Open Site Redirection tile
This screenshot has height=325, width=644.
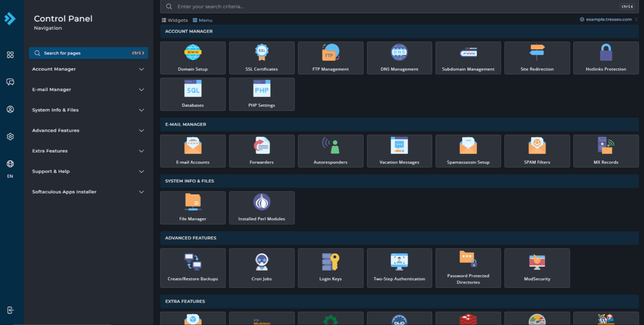point(537,58)
